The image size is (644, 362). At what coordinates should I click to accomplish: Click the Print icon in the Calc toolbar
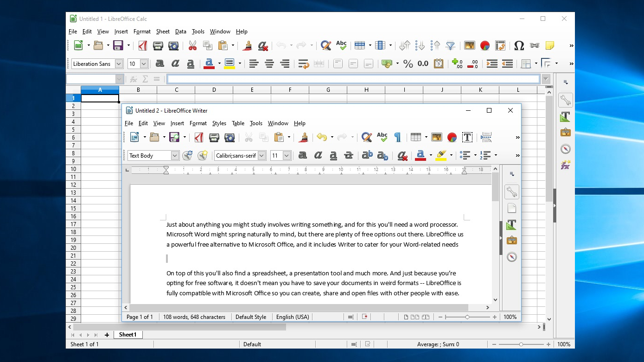pos(158,45)
